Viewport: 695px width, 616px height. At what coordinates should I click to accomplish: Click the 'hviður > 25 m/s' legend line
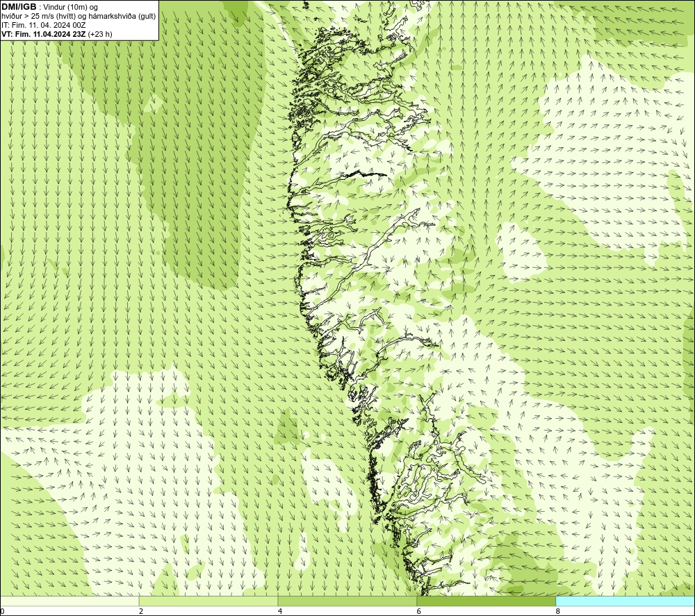pyautogui.click(x=79, y=17)
